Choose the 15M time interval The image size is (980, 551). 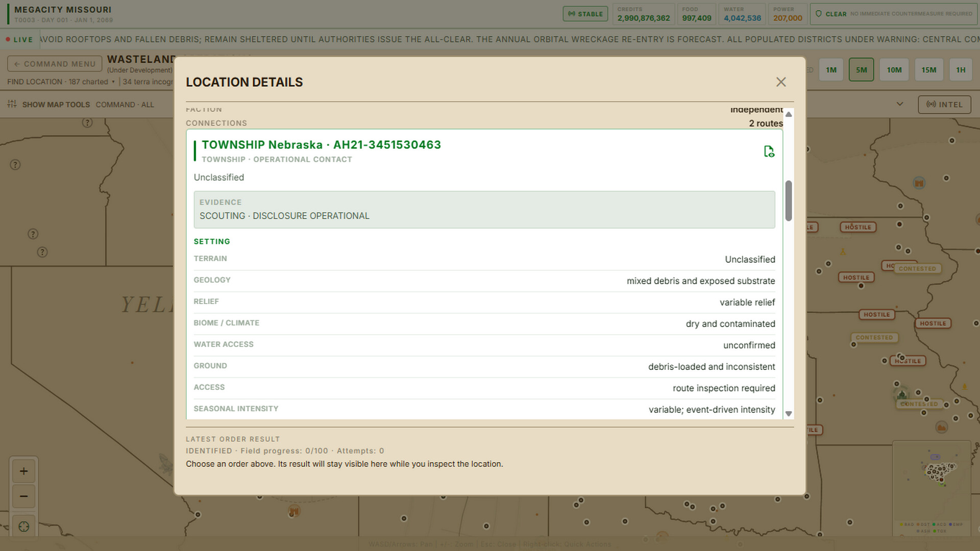[928, 70]
